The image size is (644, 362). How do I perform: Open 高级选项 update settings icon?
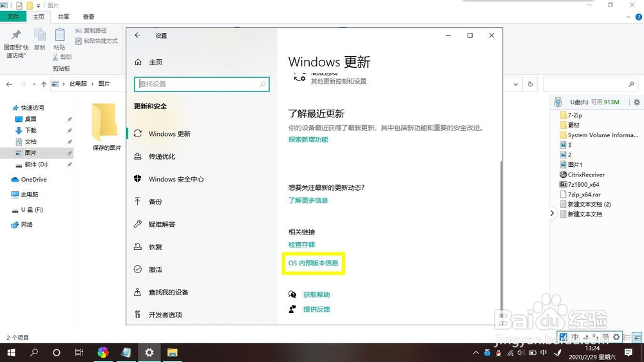pos(300,77)
